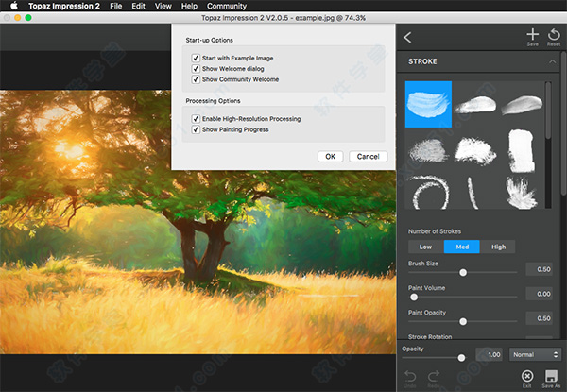Image resolution: width=567 pixels, height=392 pixels.
Task: Select the tall rectangular block brush stroke
Action: click(521, 150)
